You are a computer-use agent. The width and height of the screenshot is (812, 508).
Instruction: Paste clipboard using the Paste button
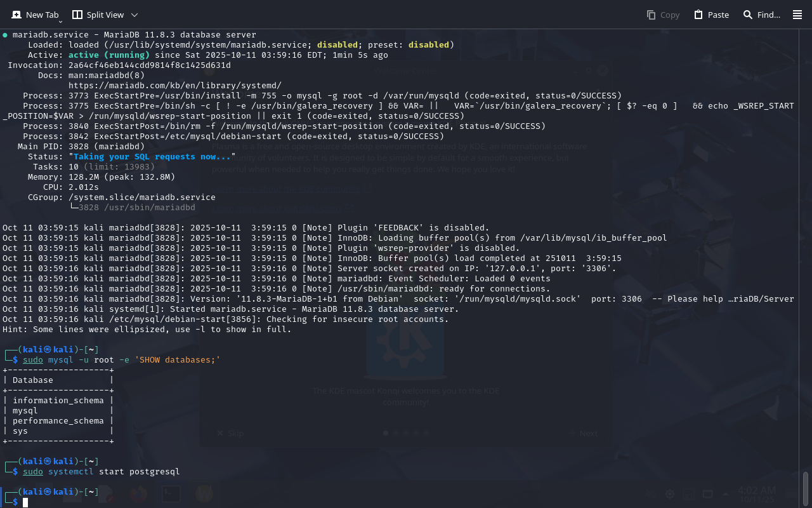pos(711,15)
